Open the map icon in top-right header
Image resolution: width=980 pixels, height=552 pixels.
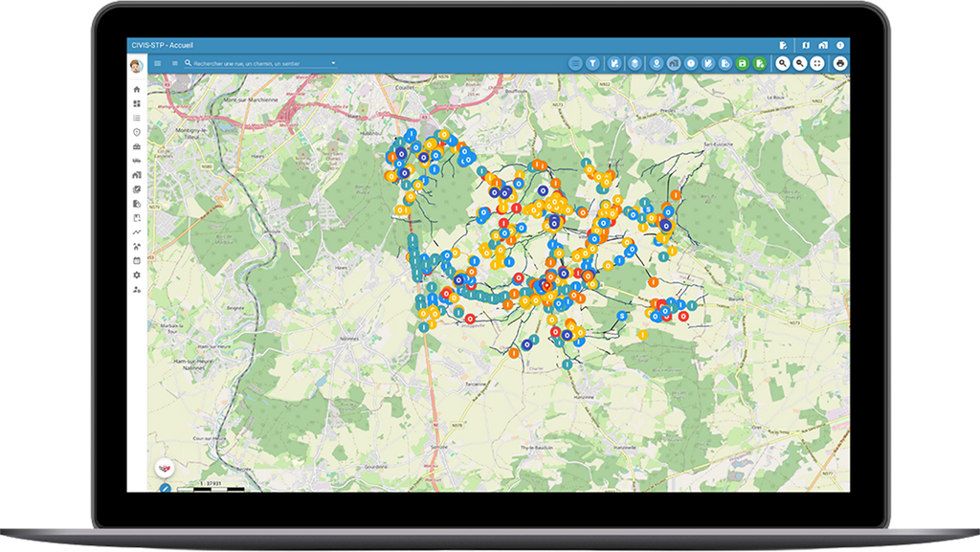coord(805,45)
